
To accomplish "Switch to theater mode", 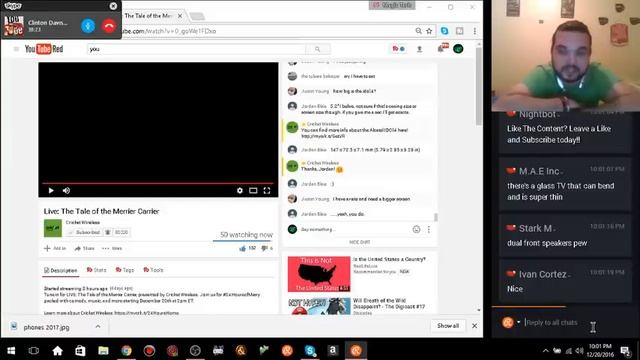I will point(253,191).
